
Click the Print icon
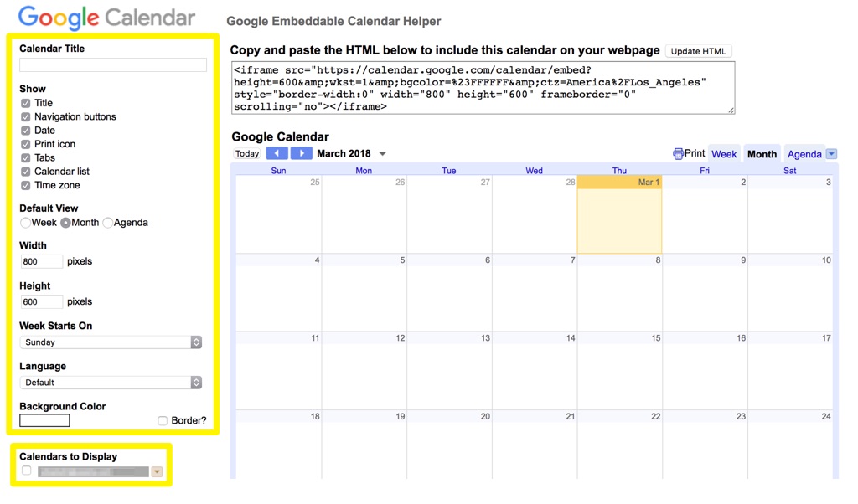[x=677, y=154]
